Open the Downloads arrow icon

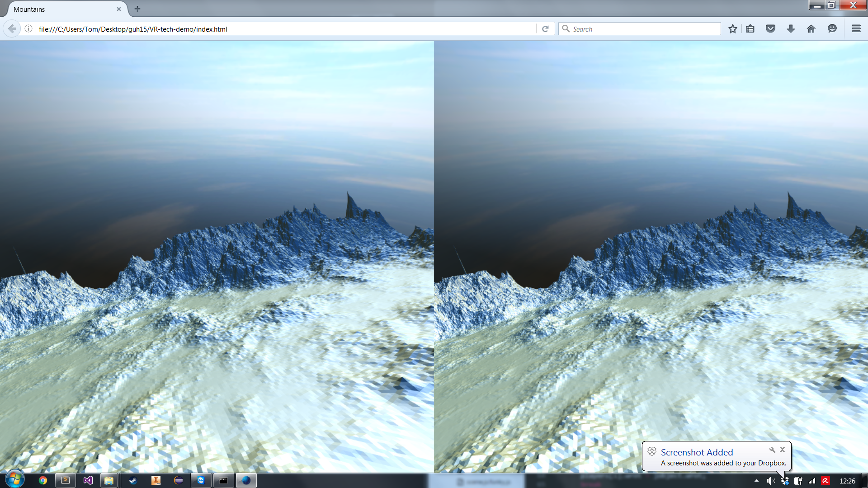(791, 29)
